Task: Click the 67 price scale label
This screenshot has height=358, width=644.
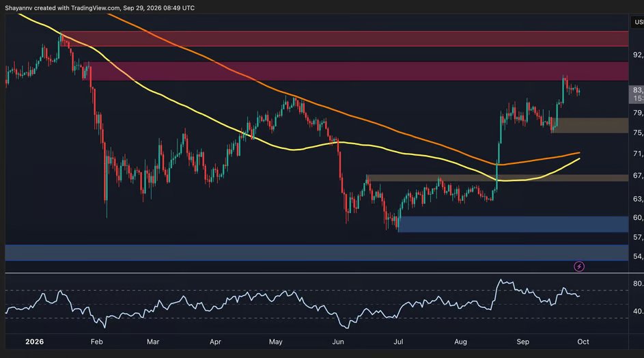Action: [x=639, y=176]
